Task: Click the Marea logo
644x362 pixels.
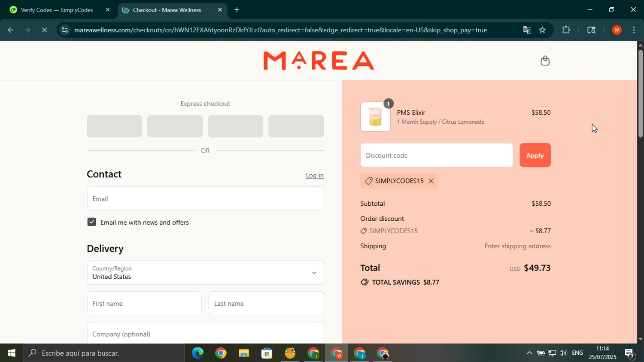Action: tap(319, 61)
